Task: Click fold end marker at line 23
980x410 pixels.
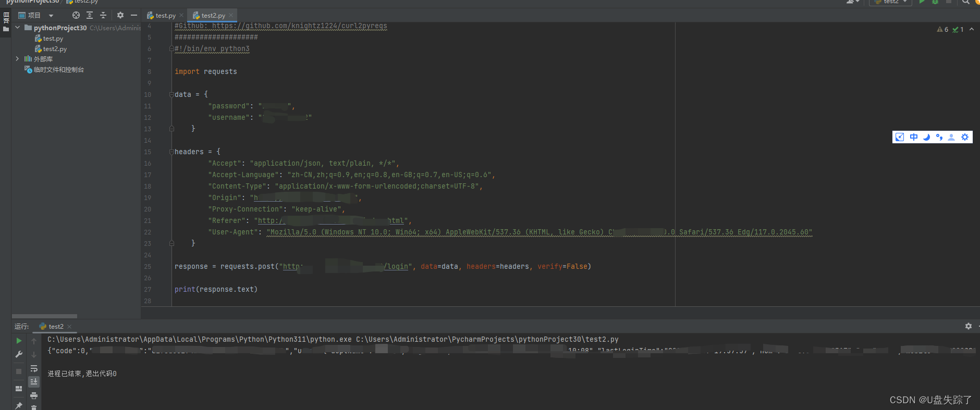Action: [x=171, y=243]
